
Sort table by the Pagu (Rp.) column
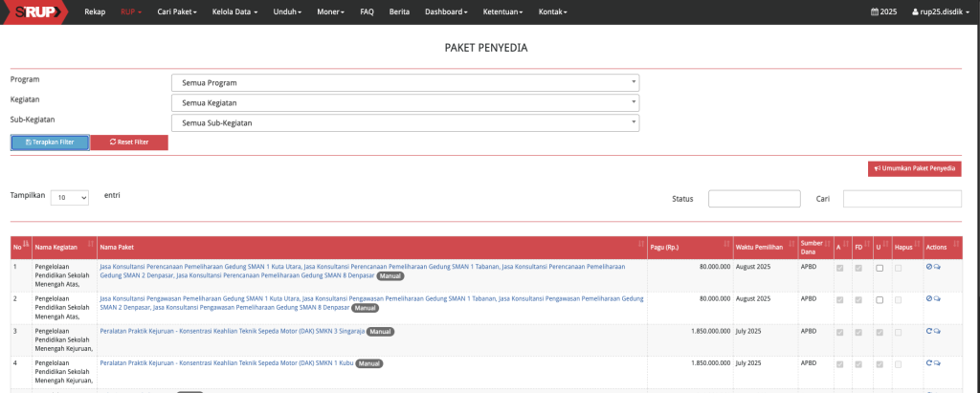pyautogui.click(x=689, y=247)
